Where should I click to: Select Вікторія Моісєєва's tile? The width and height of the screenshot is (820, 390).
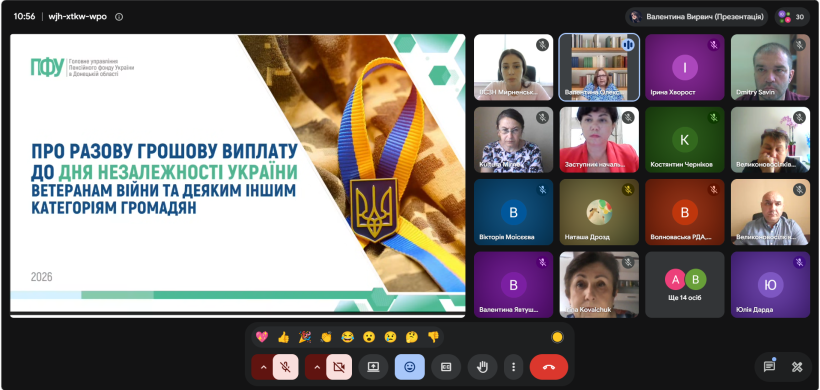pos(514,212)
